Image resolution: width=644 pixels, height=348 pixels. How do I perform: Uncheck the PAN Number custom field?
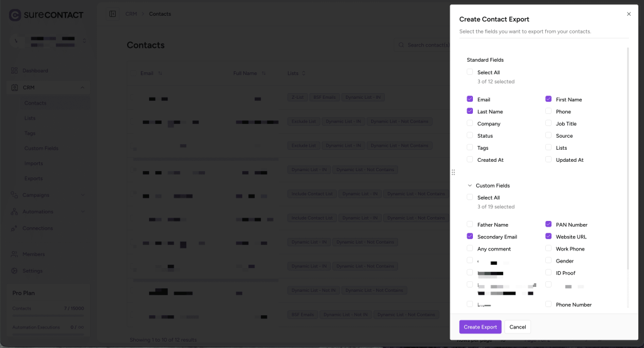pyautogui.click(x=548, y=225)
